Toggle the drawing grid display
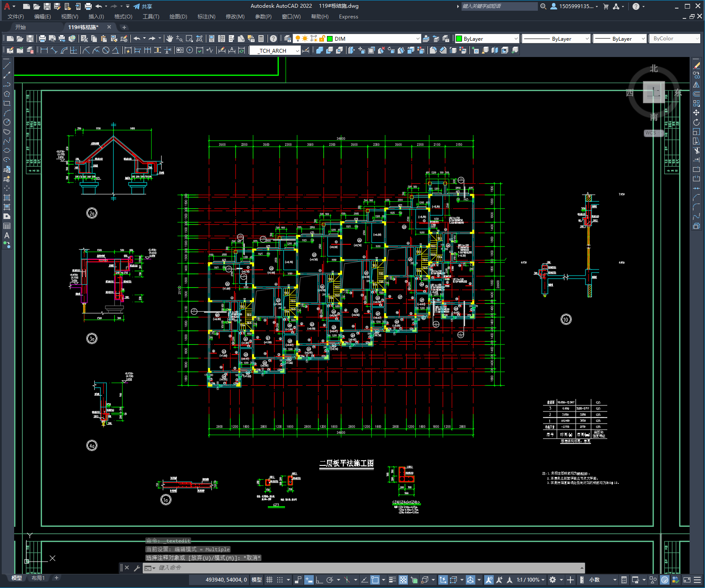 269,580
